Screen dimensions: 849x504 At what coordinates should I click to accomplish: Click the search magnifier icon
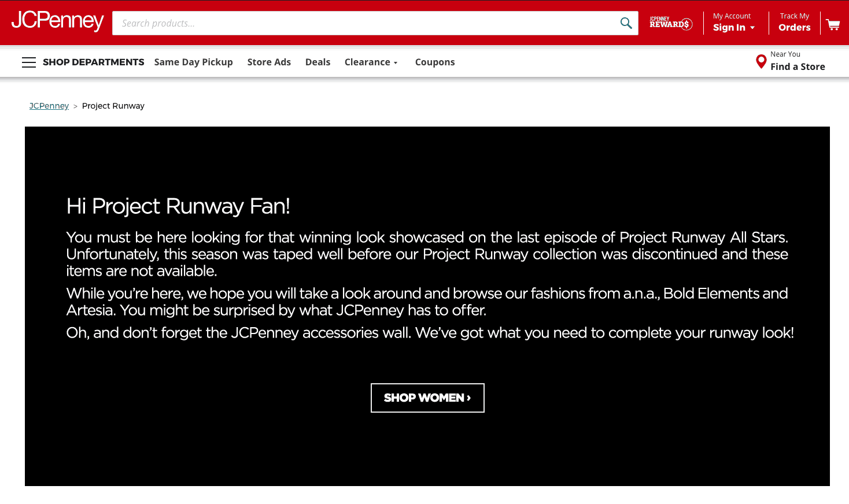[x=626, y=23]
